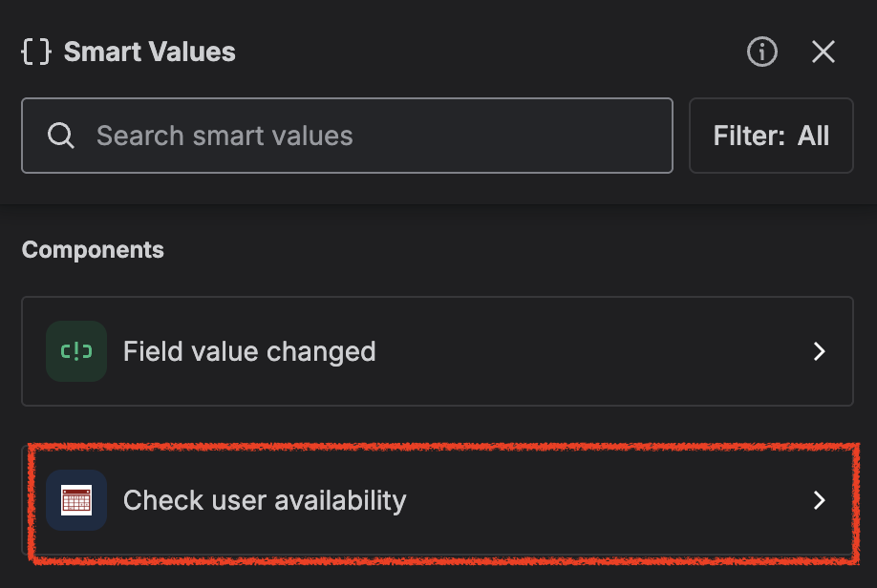877x588 pixels.
Task: Click the All label in the filter control
Action: click(x=813, y=136)
